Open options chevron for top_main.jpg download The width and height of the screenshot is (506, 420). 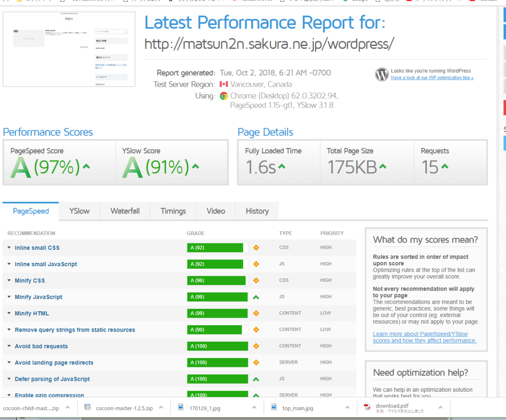pyautogui.click(x=347, y=407)
